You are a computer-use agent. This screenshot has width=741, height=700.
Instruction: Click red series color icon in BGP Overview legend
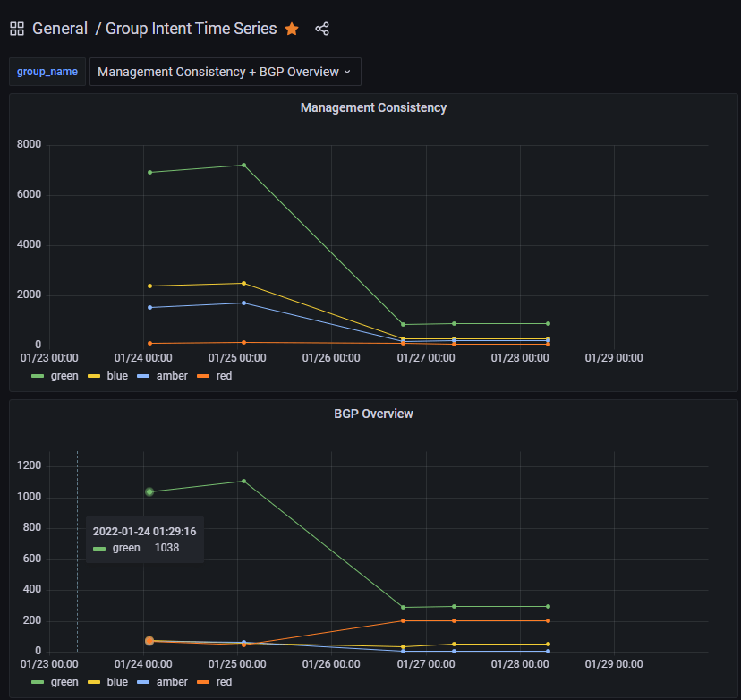click(203, 682)
